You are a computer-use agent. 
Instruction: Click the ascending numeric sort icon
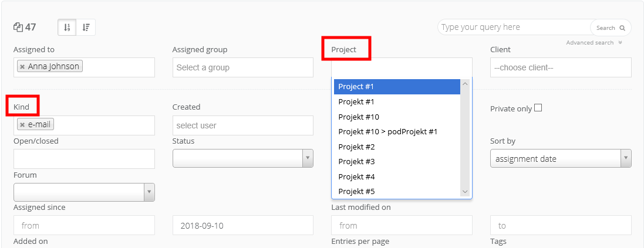click(x=67, y=27)
